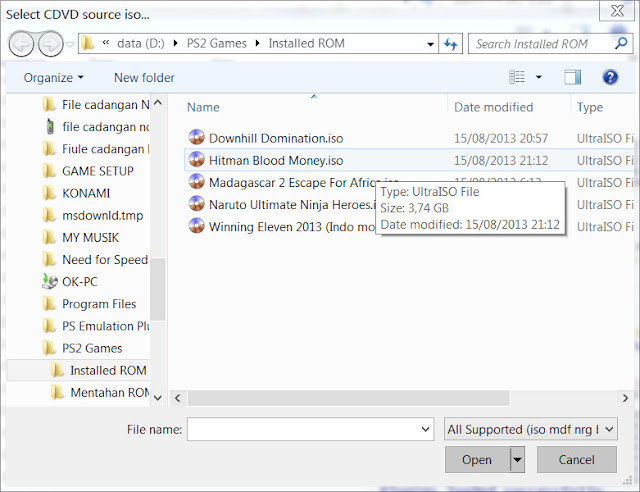
Task: Click file list scroll-right arrow
Action: 625,398
